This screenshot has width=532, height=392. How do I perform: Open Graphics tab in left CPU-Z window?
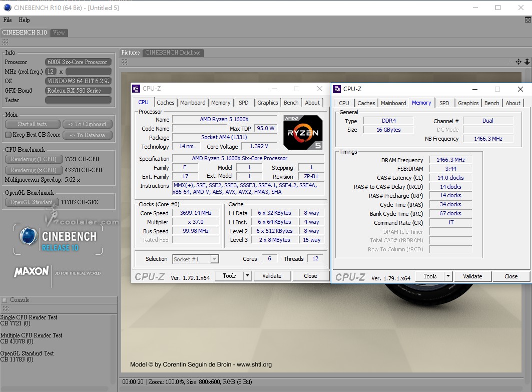(x=267, y=103)
